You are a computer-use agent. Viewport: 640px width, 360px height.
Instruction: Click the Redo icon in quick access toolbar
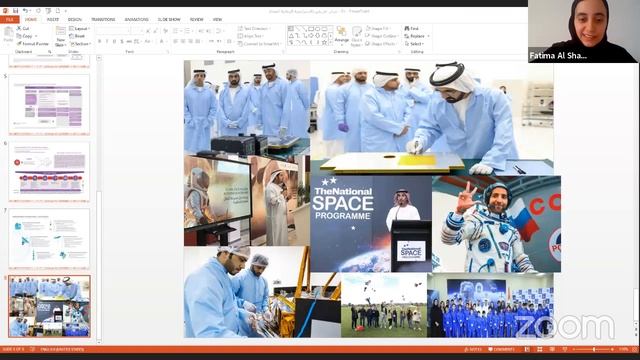(x=38, y=11)
